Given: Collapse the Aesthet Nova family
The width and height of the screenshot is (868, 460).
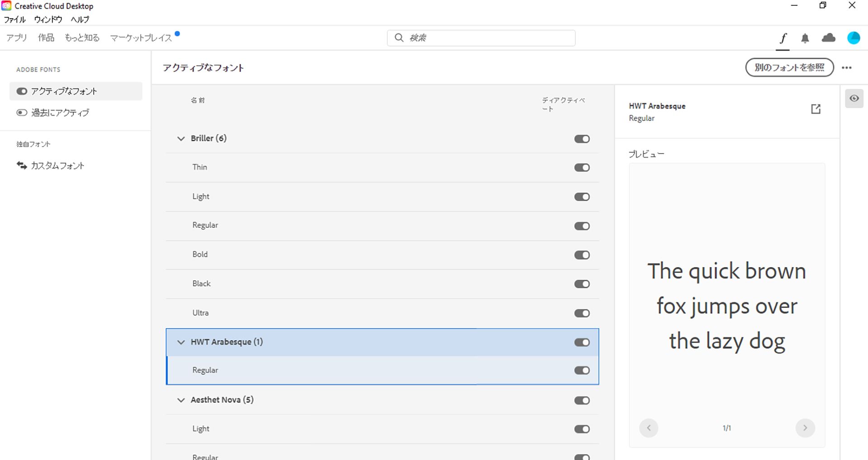Looking at the screenshot, I should (x=181, y=400).
